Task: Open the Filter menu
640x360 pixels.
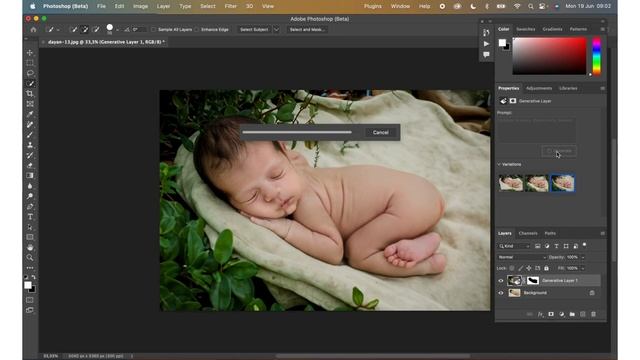Action: (231, 6)
